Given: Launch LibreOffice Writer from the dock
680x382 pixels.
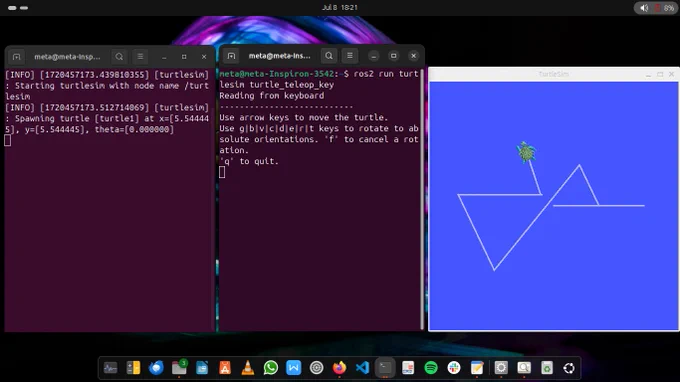Looking at the screenshot, I should (x=202, y=368).
